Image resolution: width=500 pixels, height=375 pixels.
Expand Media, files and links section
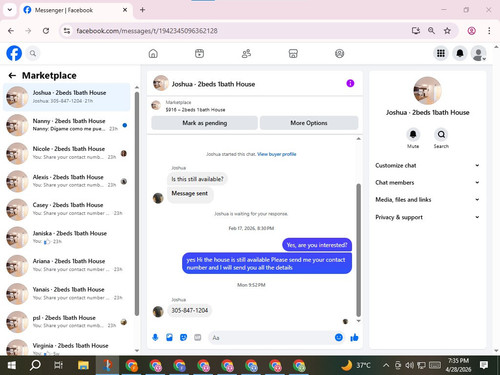click(427, 200)
